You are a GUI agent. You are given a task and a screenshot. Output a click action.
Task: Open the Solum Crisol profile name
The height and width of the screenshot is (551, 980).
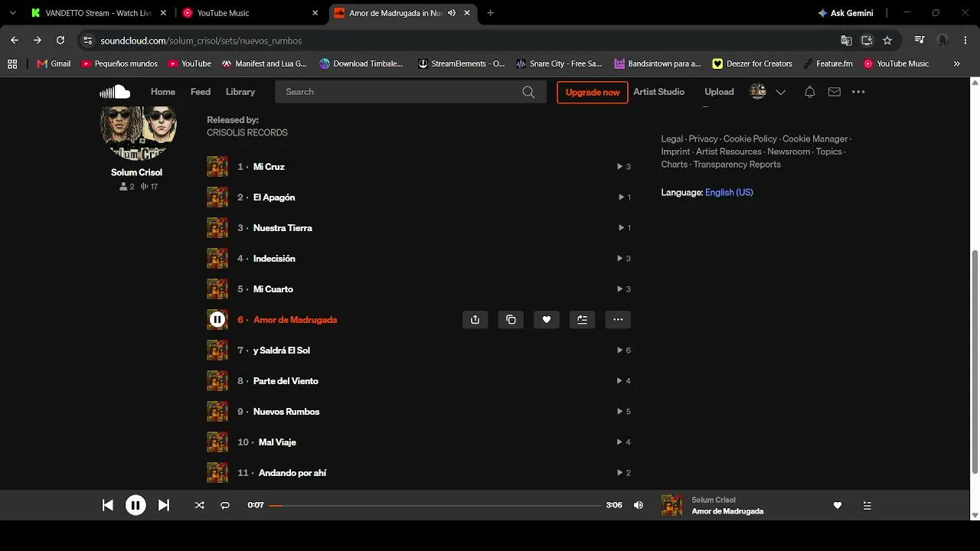tap(136, 172)
